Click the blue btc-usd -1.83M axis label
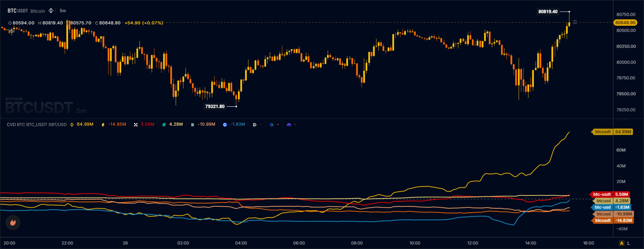Screen dimensions: 644x249 [x=611, y=207]
